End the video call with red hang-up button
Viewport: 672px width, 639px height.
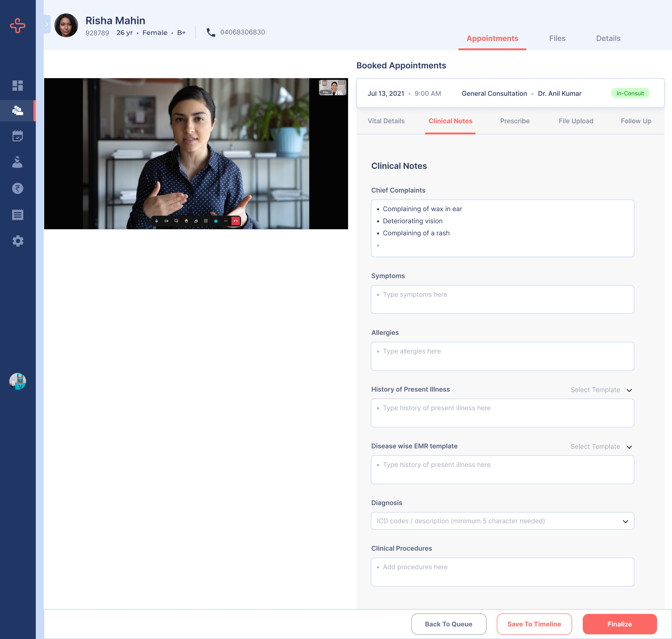point(236,221)
